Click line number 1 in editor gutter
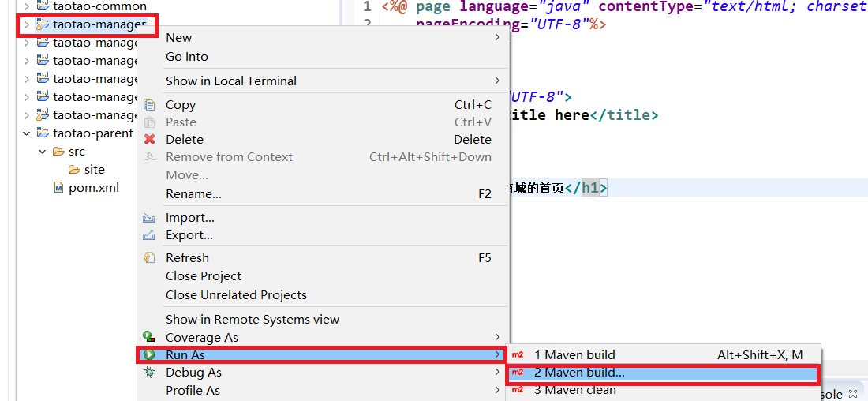Screen dimensions: 868x401 pyautogui.click(x=367, y=6)
